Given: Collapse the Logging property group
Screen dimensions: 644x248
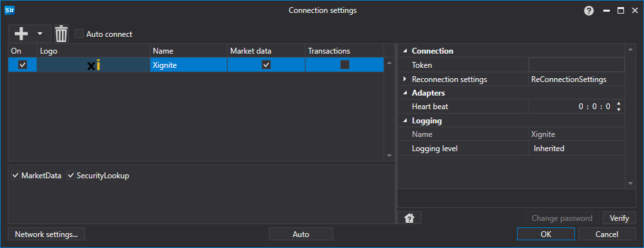Looking at the screenshot, I should click(405, 121).
